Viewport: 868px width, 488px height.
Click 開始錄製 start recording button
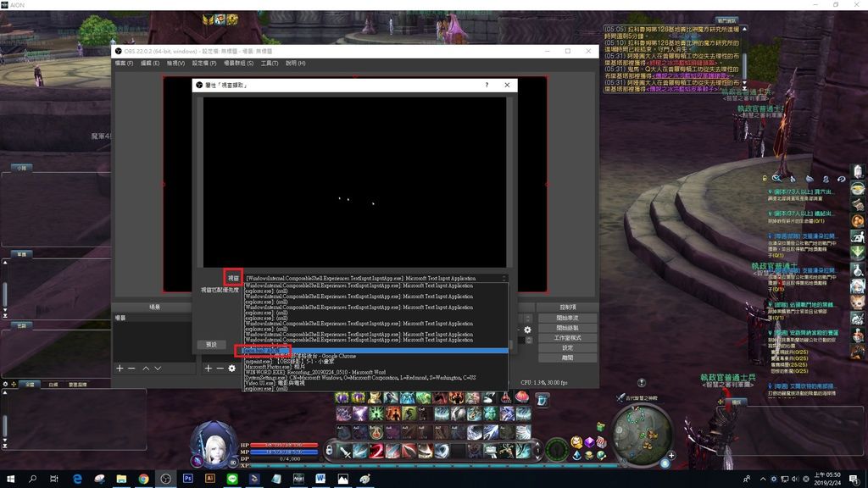(567, 328)
